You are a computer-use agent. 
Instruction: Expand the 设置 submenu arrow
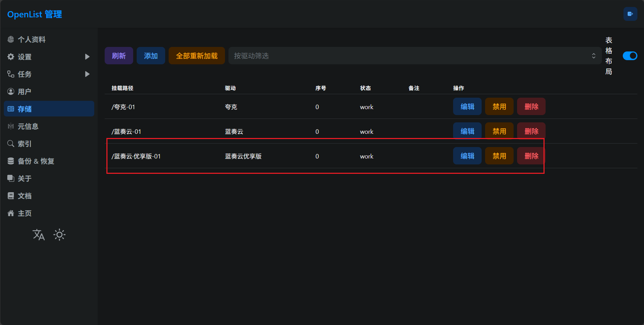[87, 57]
